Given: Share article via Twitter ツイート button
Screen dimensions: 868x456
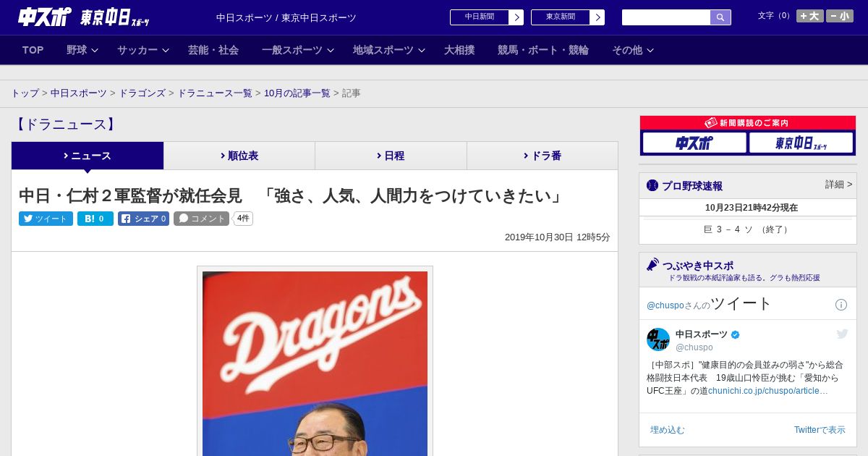Looking at the screenshot, I should click(x=46, y=219).
